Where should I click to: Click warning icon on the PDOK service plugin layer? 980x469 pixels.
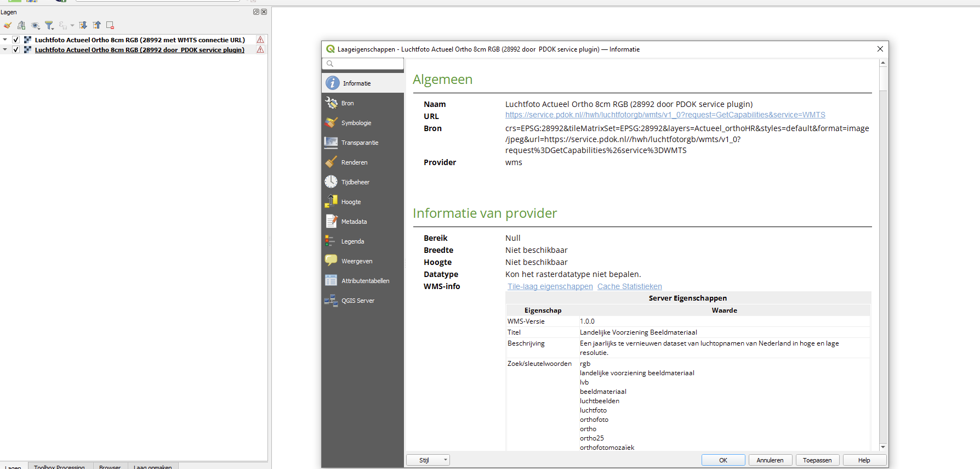pos(260,49)
